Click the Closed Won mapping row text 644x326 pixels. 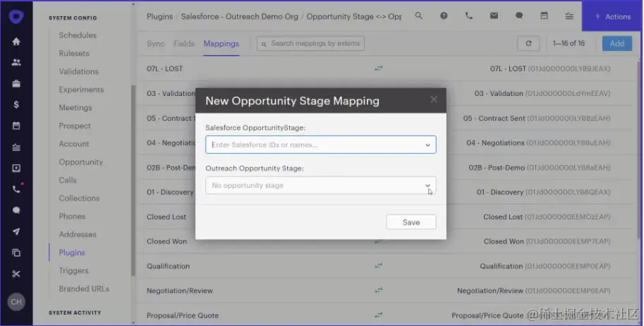coord(166,241)
